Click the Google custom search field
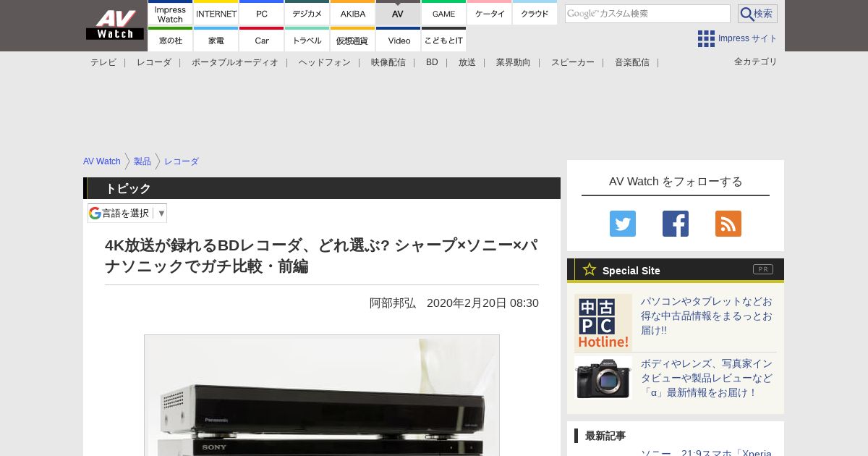 pyautogui.click(x=647, y=14)
